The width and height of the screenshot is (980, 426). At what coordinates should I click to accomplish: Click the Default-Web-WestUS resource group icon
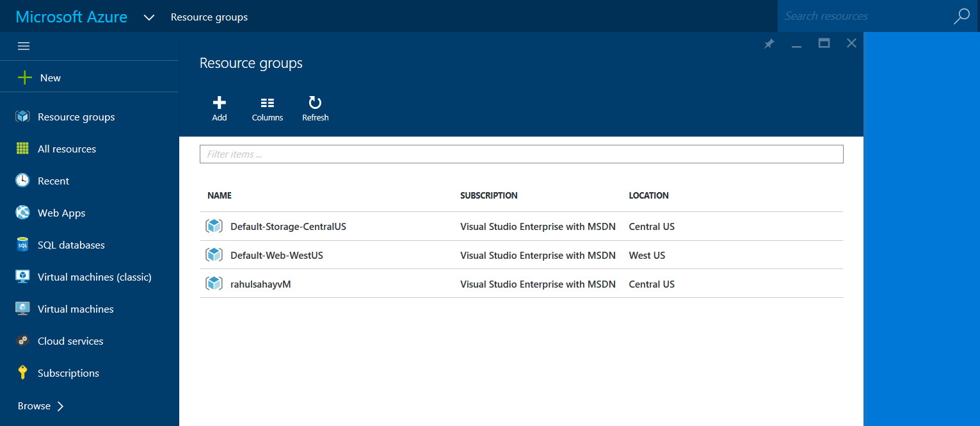[214, 255]
